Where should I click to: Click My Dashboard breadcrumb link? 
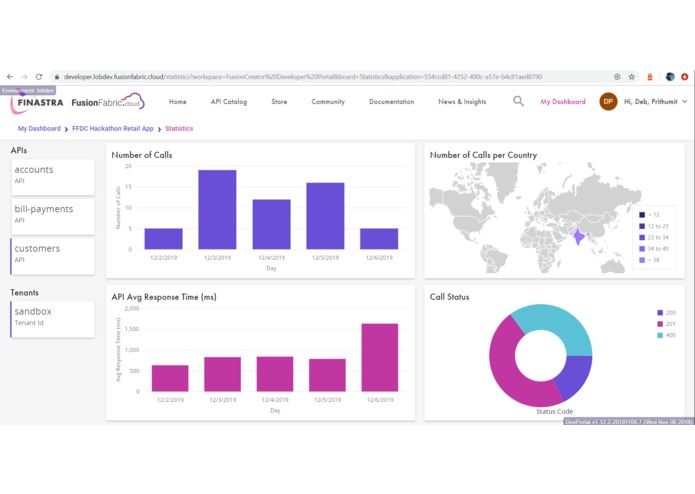point(39,128)
